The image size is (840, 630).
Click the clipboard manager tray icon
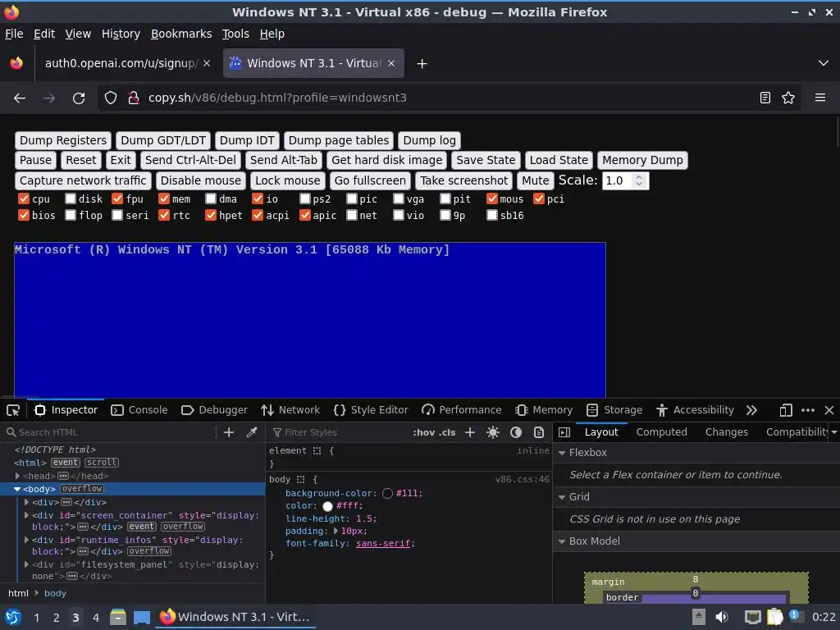pos(774,617)
